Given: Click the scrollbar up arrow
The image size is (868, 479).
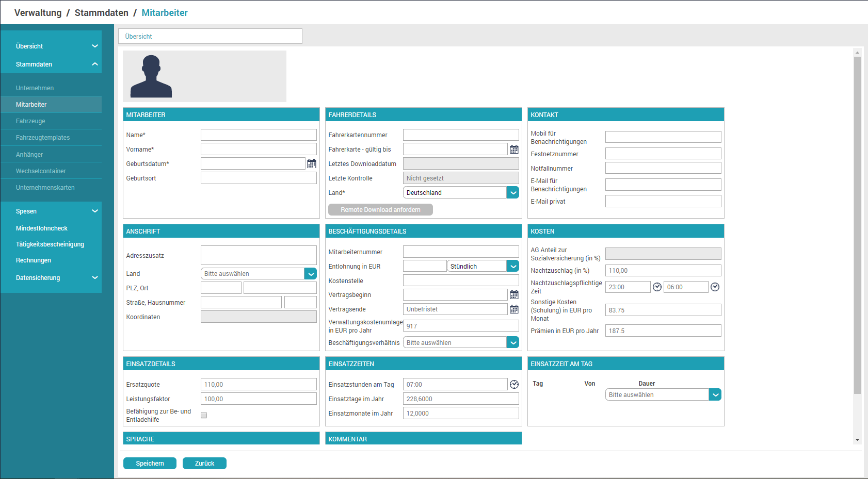Looking at the screenshot, I should point(857,53).
